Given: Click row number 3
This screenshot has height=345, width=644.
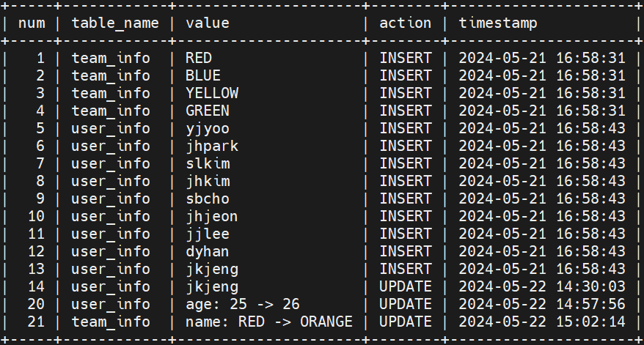Looking at the screenshot, I should pos(40,93).
